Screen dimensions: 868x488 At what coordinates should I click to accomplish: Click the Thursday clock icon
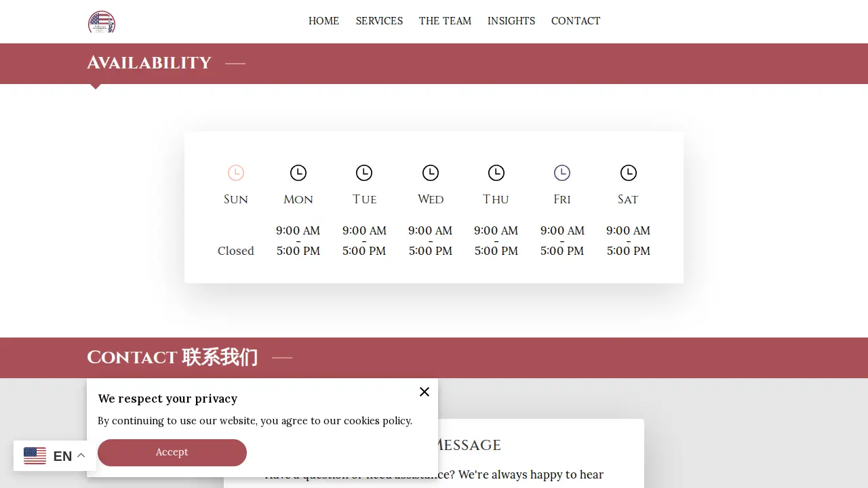[x=496, y=173]
